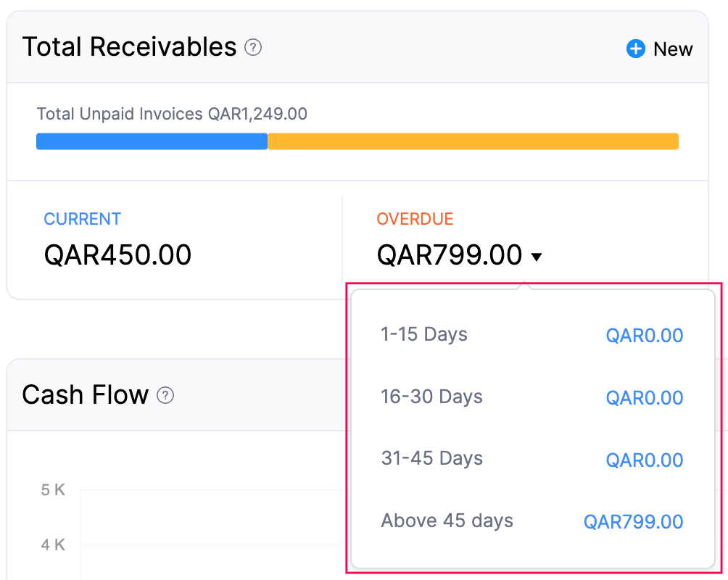Select the Total Unpaid Invoices QAR1,249.00 text
728x580 pixels.
(171, 114)
